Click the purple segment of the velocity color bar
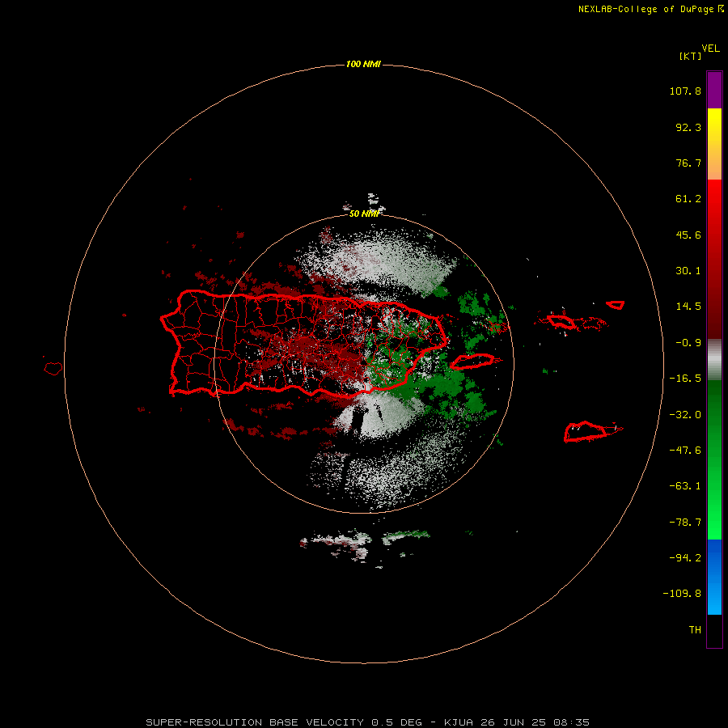The height and width of the screenshot is (728, 728). (714, 90)
